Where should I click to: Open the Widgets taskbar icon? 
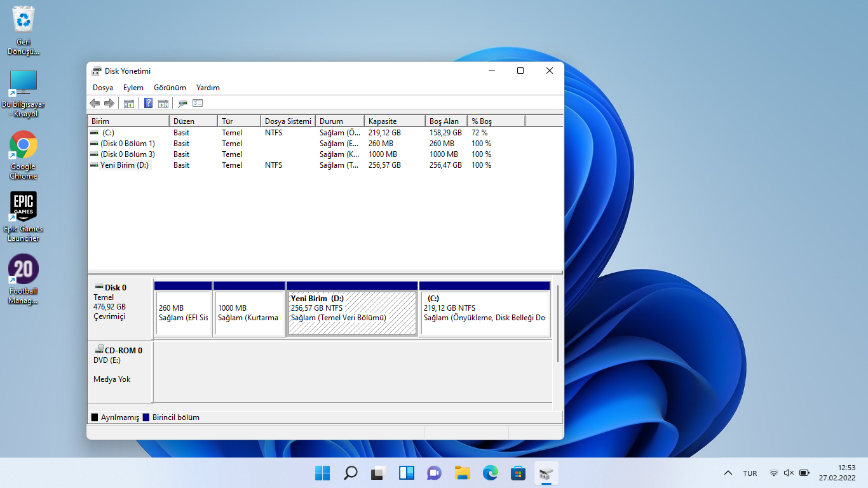tap(407, 473)
